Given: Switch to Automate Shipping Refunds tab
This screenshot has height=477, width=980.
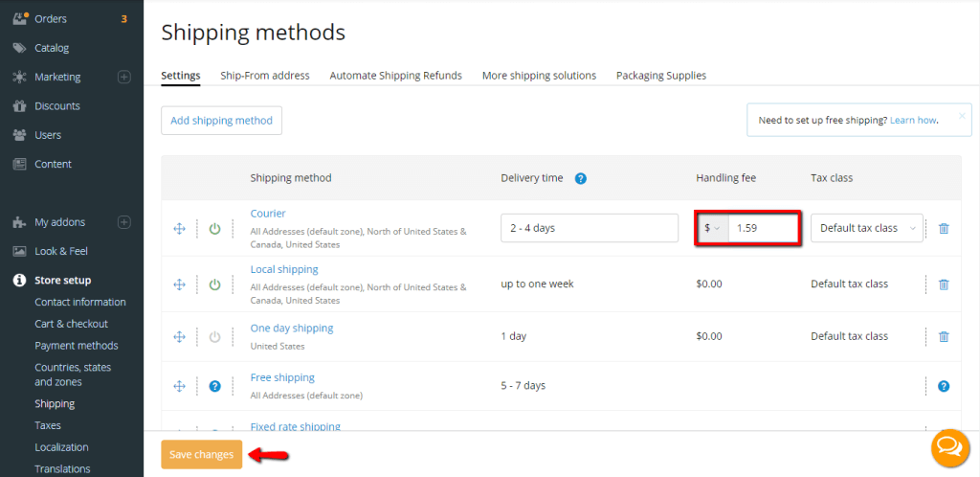Looking at the screenshot, I should (395, 76).
